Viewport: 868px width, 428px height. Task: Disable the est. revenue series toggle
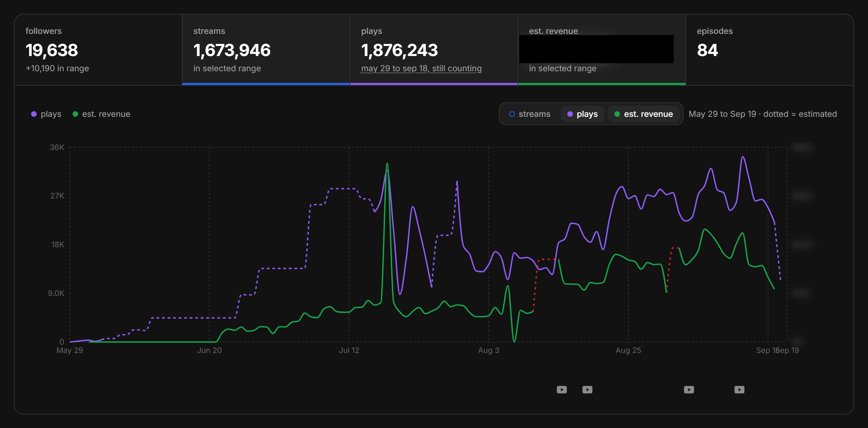(x=643, y=114)
